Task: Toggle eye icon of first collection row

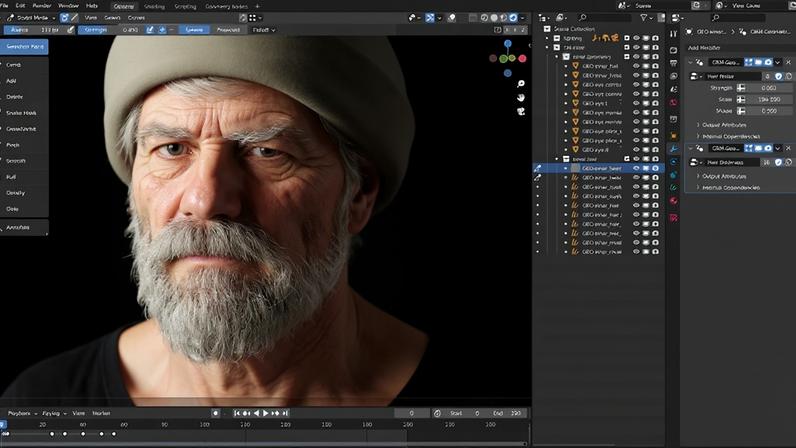Action: click(x=637, y=38)
